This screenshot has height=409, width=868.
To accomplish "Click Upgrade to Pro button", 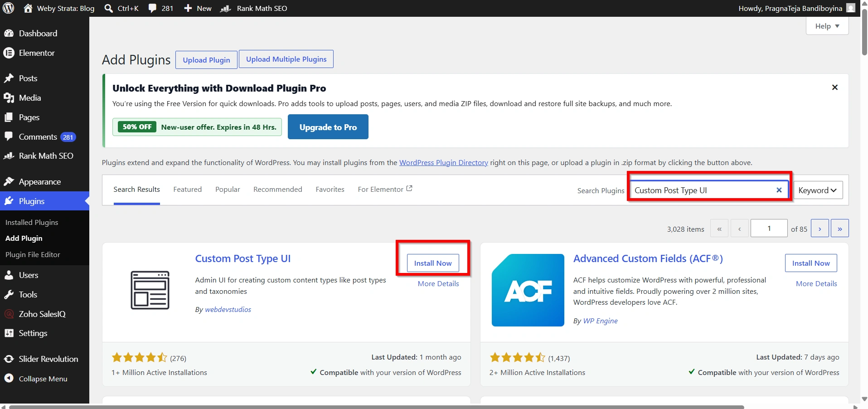I will pyautogui.click(x=328, y=127).
